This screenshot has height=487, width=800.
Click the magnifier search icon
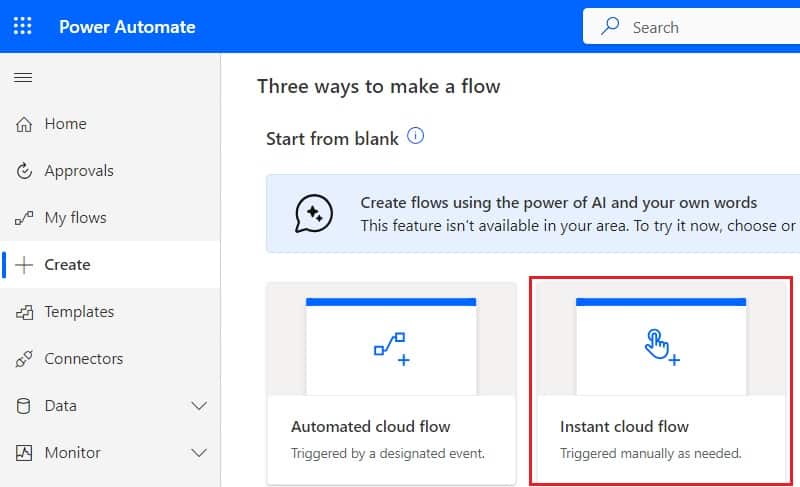[x=610, y=26]
